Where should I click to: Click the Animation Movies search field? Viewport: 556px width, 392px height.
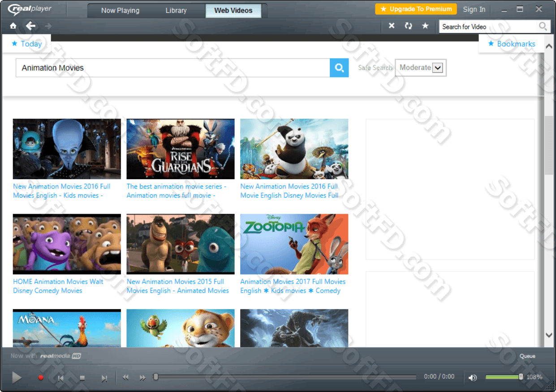coord(173,68)
